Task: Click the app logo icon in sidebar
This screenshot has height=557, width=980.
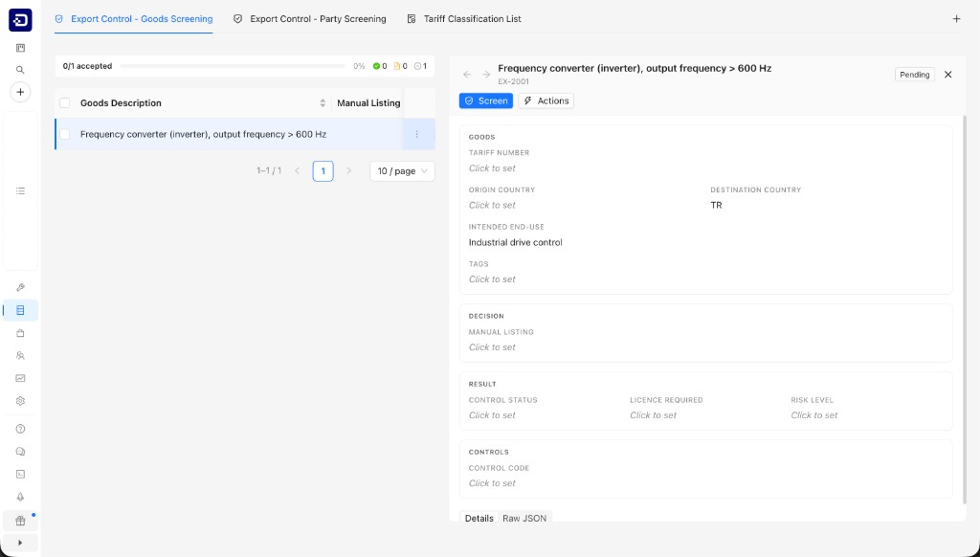Action: click(x=20, y=20)
